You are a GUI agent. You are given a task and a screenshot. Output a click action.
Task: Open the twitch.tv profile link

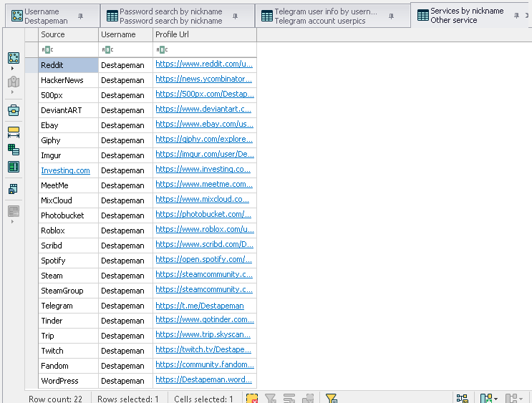[203, 349]
